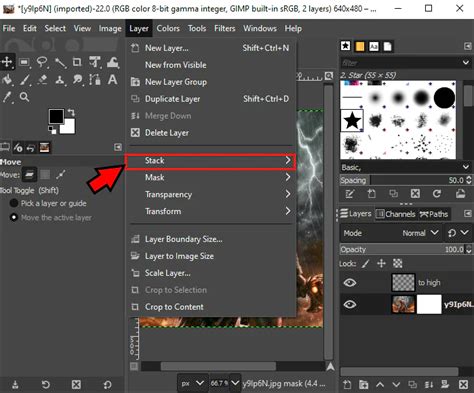Lower the layer one step down
This screenshot has height=393, width=474.
coord(396,385)
